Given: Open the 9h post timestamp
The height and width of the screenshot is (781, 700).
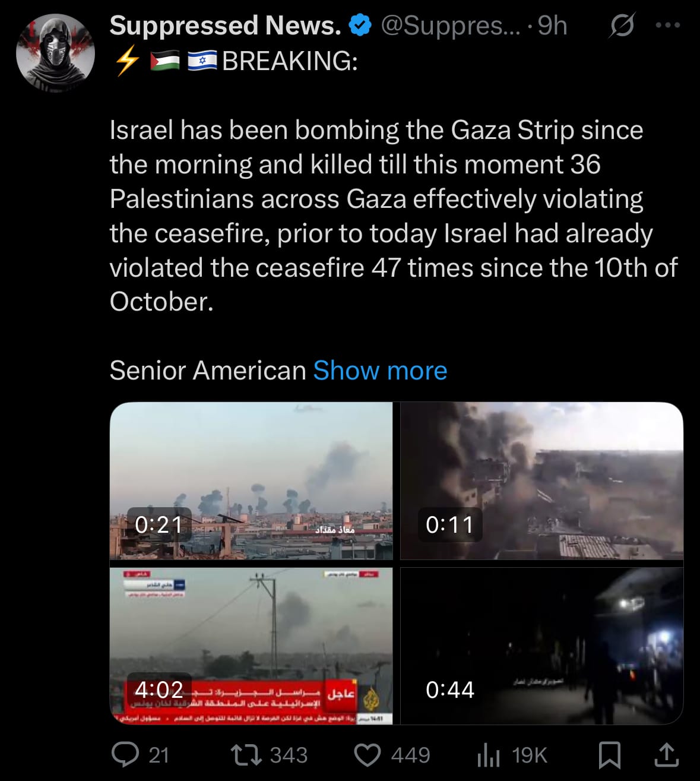Looking at the screenshot, I should (x=552, y=26).
